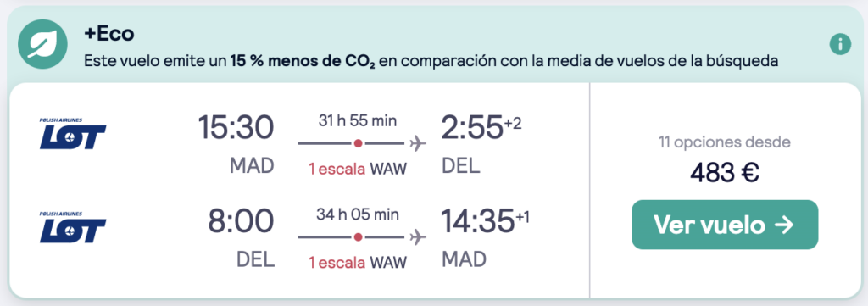The height and width of the screenshot is (306, 868).
Task: Click '1 escala WAW' on return flight
Action: point(358,262)
